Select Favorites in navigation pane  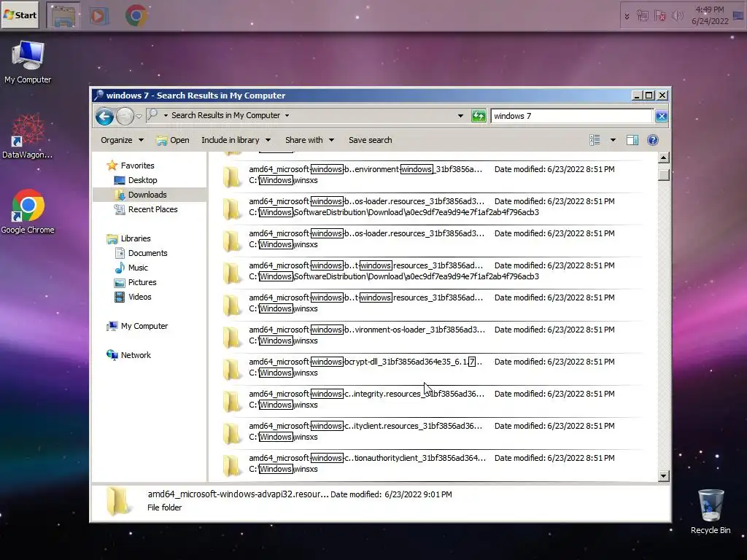point(137,166)
